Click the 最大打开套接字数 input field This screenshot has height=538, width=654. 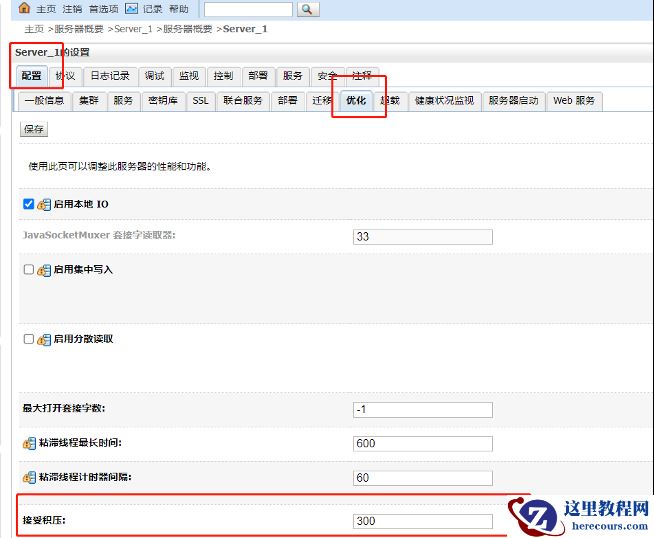pos(423,410)
